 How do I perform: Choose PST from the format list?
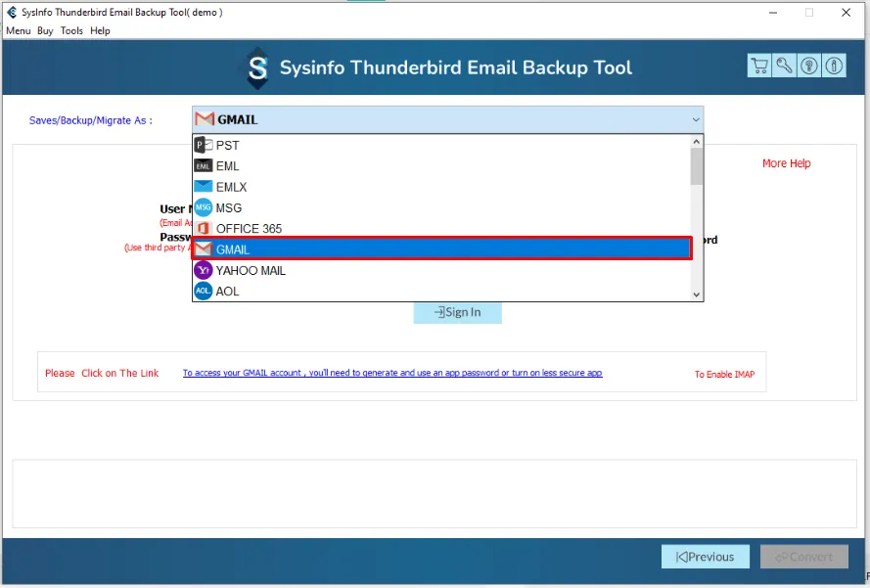click(x=441, y=146)
